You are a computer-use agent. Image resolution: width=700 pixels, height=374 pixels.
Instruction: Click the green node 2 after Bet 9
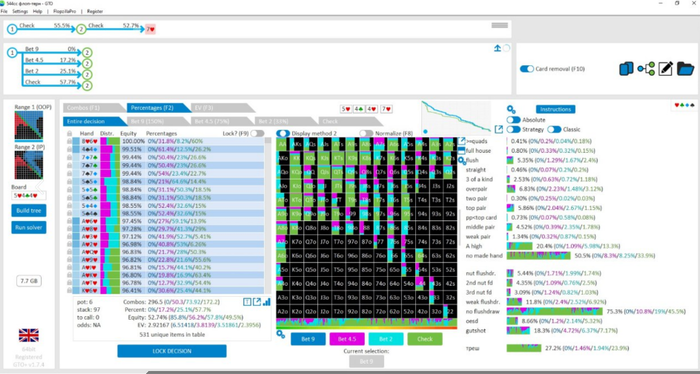pyautogui.click(x=87, y=53)
